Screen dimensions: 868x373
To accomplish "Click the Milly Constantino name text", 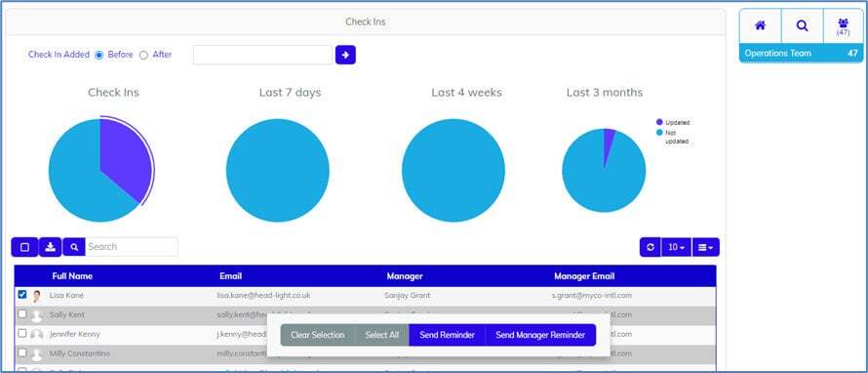I will point(80,353).
